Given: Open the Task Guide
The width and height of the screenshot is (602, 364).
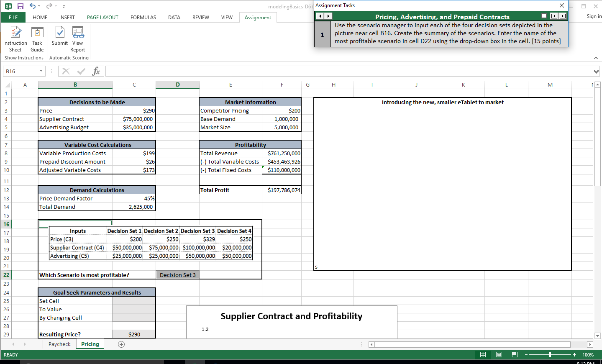Looking at the screenshot, I should click(x=37, y=39).
